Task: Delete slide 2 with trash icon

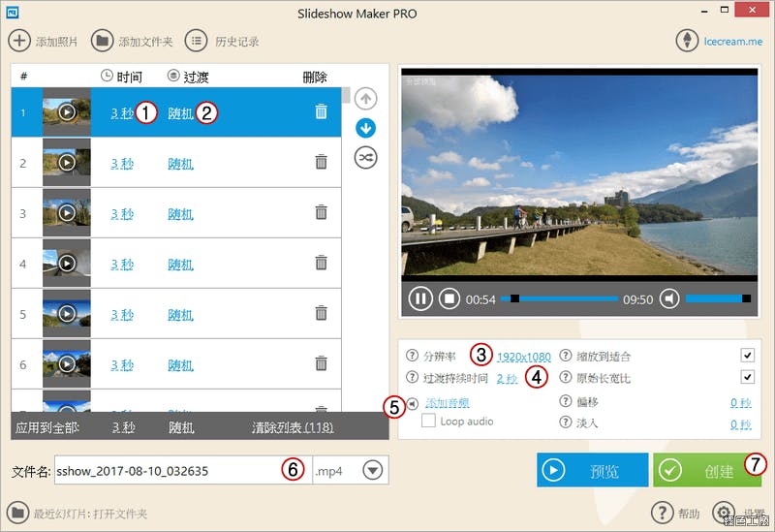Action: click(x=322, y=162)
